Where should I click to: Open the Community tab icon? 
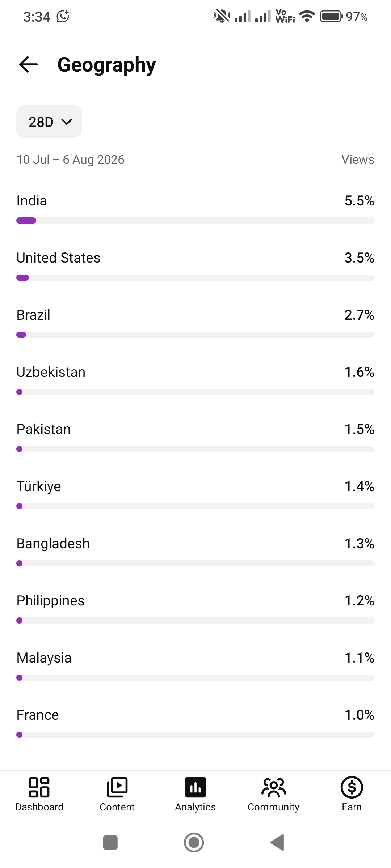(274, 787)
